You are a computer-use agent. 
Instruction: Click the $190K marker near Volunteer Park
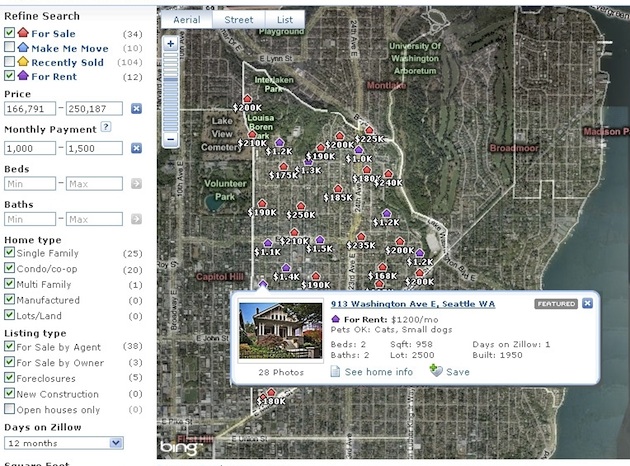click(262, 203)
